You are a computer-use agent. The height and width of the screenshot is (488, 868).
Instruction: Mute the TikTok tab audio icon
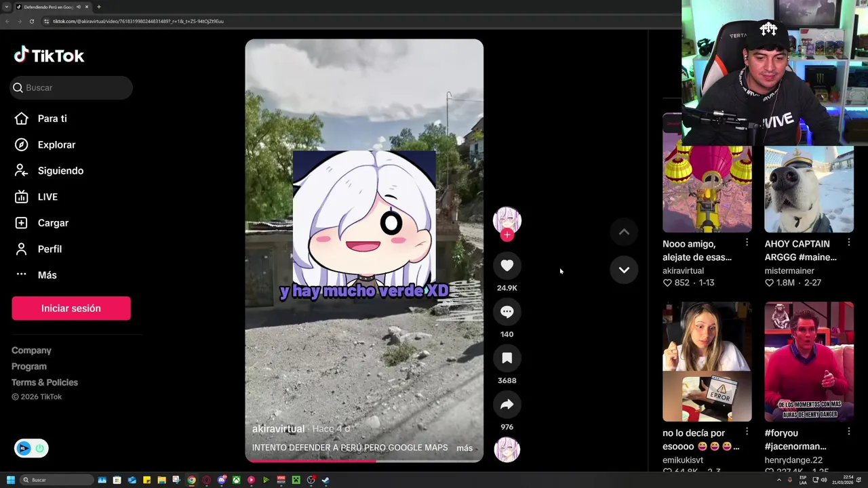click(x=79, y=7)
